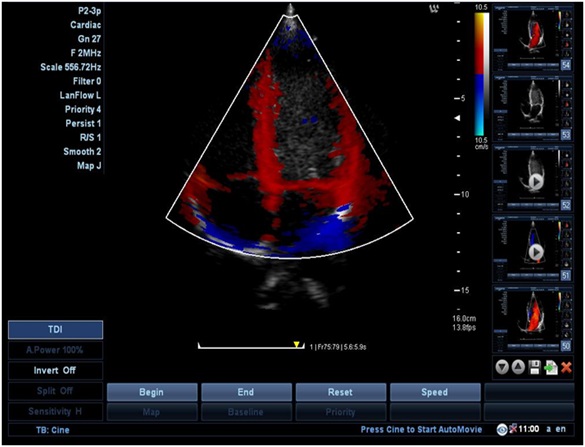
Task: Click the Reset button
Action: point(341,392)
